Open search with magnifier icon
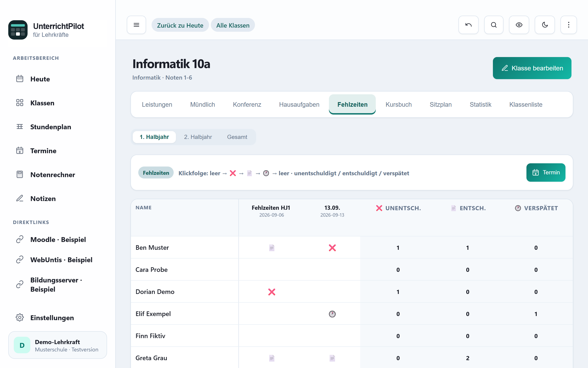Viewport: 588px width, 368px height. click(493, 25)
